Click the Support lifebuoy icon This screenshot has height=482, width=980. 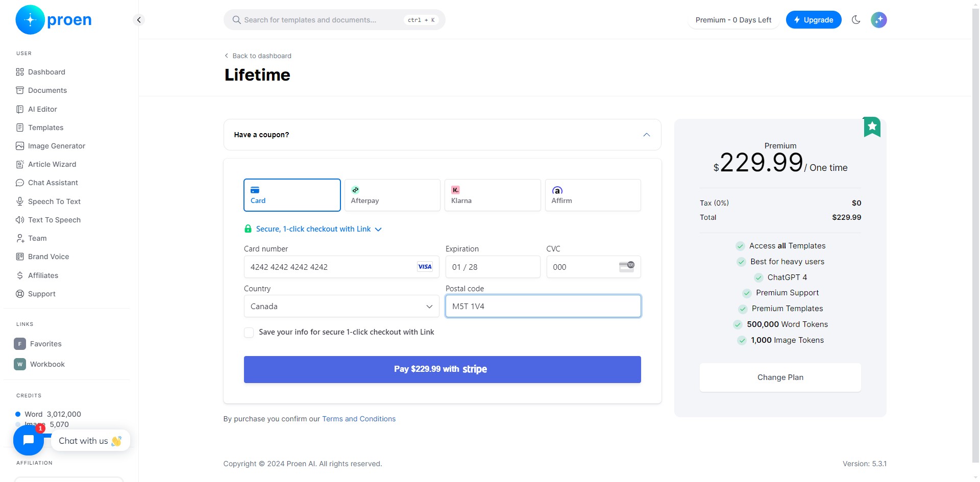pyautogui.click(x=20, y=294)
